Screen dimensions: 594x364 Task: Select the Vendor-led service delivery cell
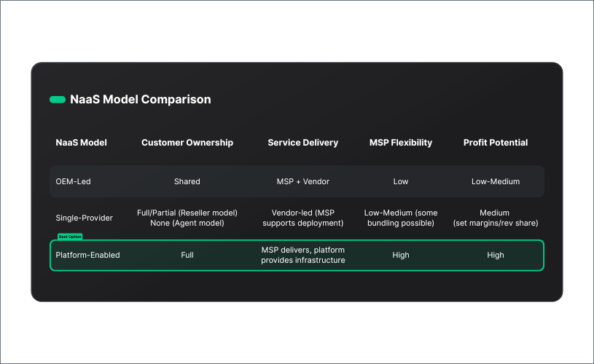pyautogui.click(x=302, y=218)
